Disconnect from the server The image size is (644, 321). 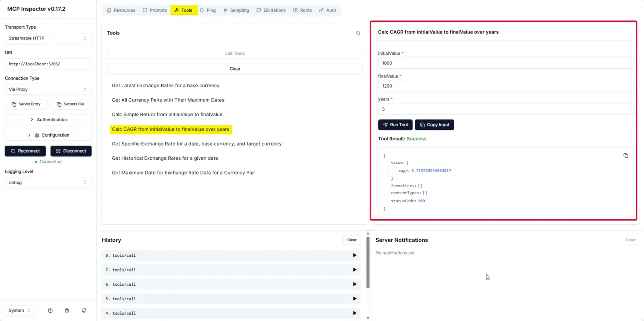tap(71, 151)
